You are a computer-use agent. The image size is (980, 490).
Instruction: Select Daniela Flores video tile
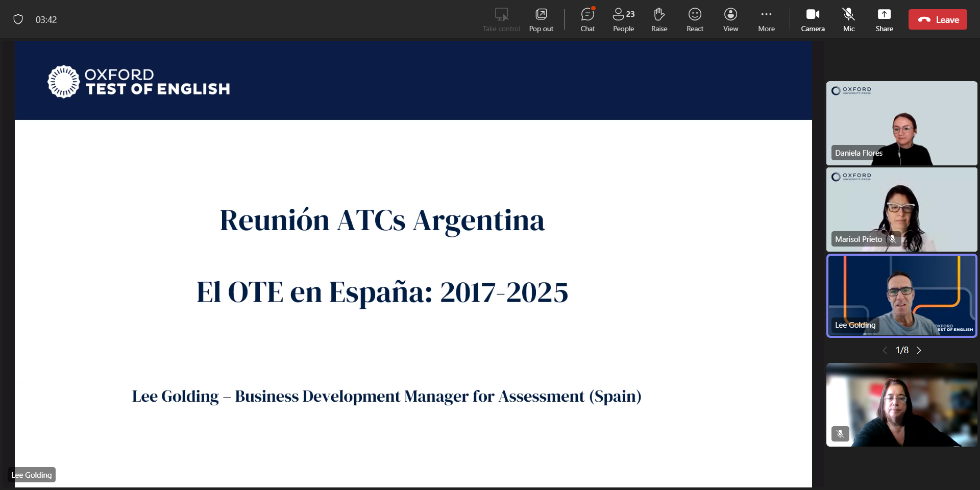tap(901, 123)
